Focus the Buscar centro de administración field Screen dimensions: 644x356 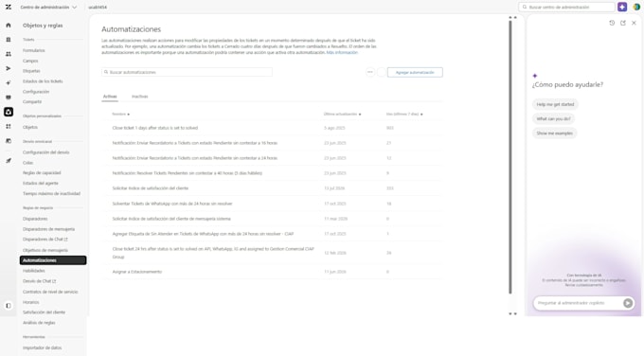coord(566,7)
